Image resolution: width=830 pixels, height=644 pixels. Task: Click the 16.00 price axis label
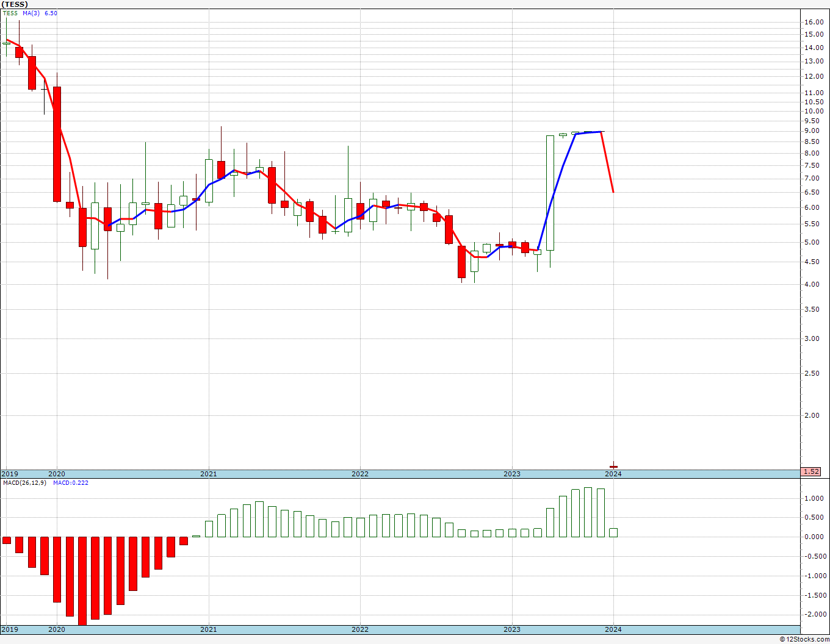click(x=814, y=22)
